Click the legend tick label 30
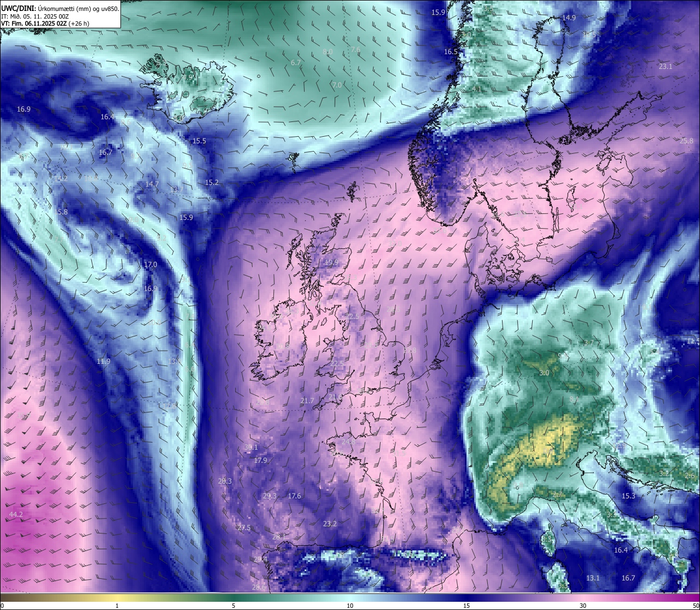Viewport: 700px width, 610px height. tap(583, 606)
